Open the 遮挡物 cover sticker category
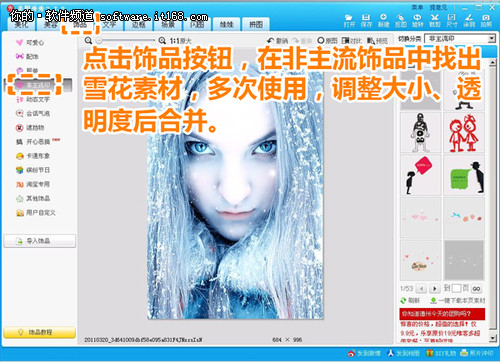 coord(30,127)
